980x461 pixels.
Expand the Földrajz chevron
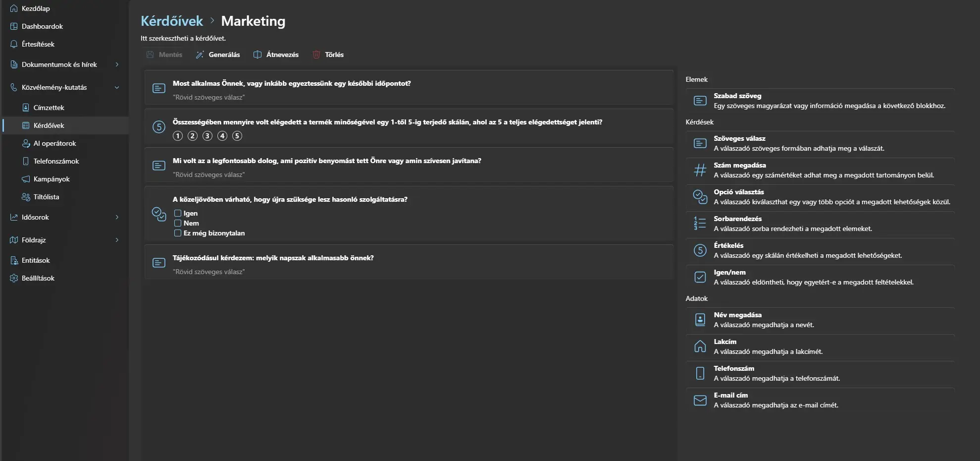pos(117,240)
